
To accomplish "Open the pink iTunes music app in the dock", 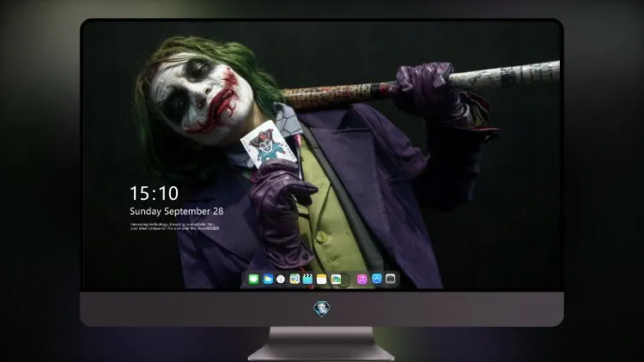I will pos(361,280).
